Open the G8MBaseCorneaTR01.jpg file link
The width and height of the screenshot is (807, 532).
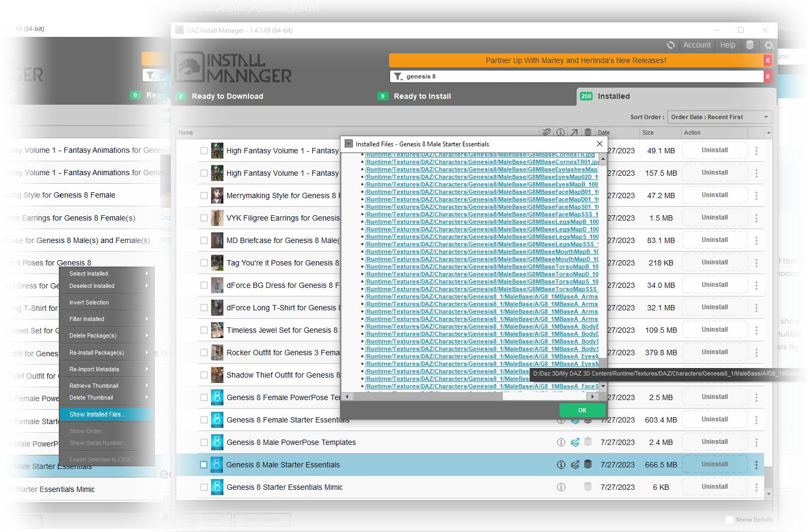pos(482,162)
